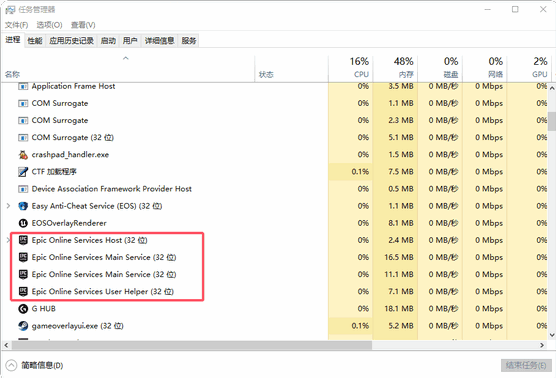
Task: Click the Task Manager title bar icon
Action: (10, 10)
